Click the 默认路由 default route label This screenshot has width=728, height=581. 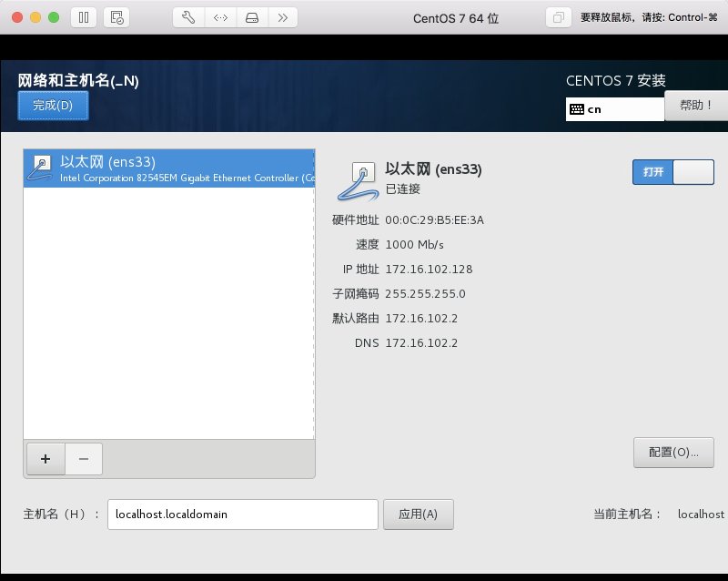(356, 319)
